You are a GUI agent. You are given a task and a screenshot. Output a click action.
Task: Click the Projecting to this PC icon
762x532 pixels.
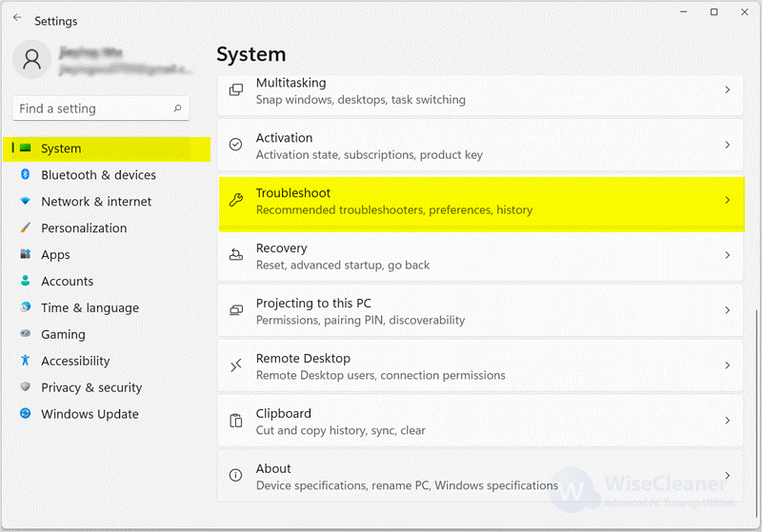pyautogui.click(x=236, y=310)
